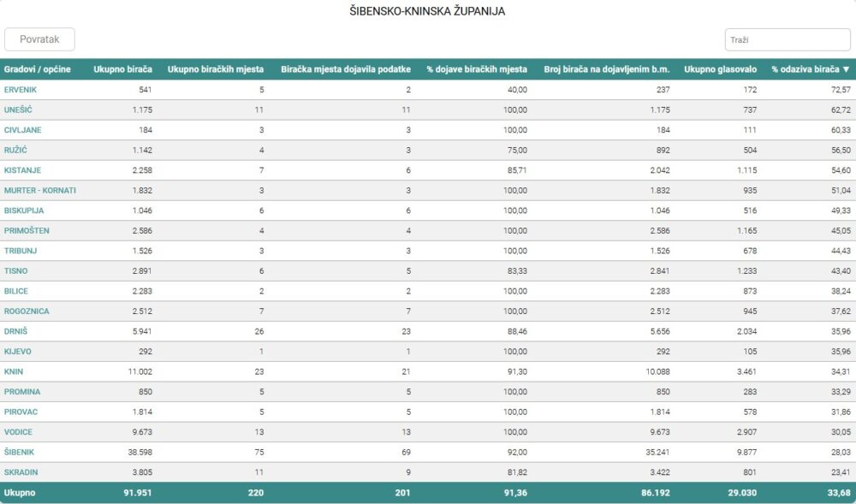Screen dimensions: 856x504
Task: Open the SKRADIN city link
Action: (21, 472)
